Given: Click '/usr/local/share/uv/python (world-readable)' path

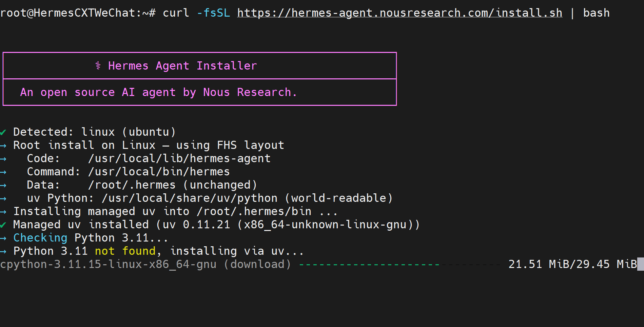Looking at the screenshot, I should pyautogui.click(x=247, y=198).
